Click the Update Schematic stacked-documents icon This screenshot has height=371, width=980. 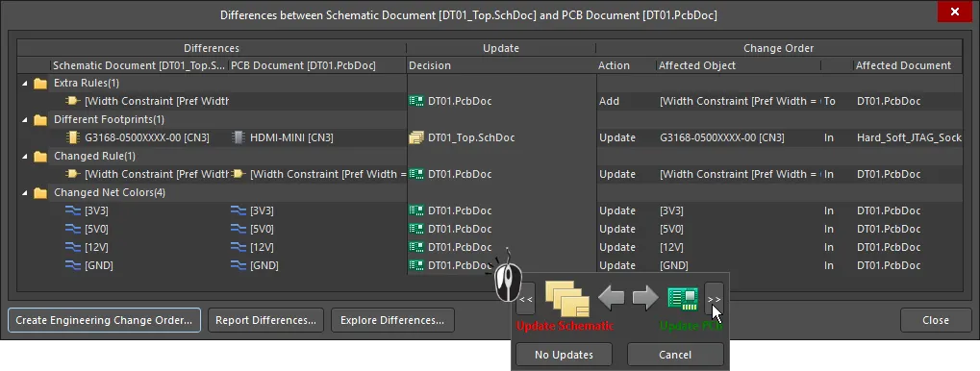[567, 299]
